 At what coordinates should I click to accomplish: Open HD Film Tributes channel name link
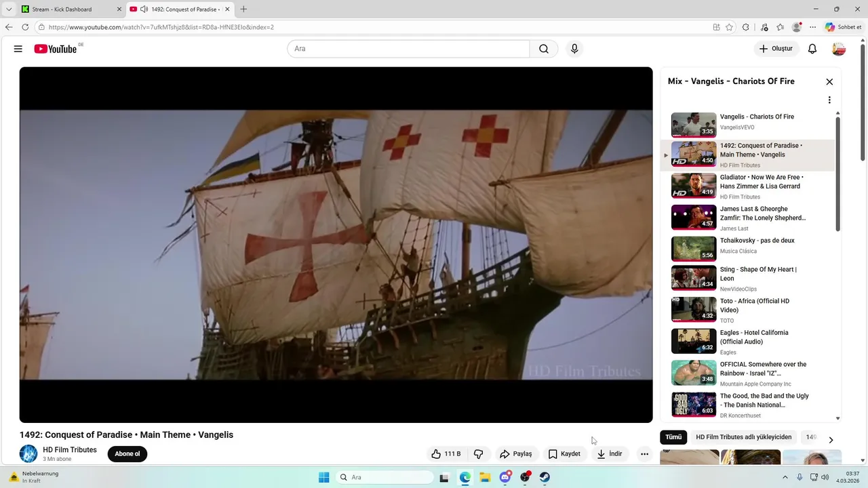(70, 450)
